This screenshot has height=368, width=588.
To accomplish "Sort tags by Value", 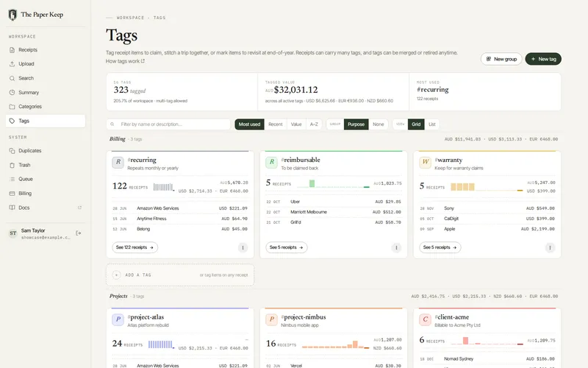I will (296, 124).
